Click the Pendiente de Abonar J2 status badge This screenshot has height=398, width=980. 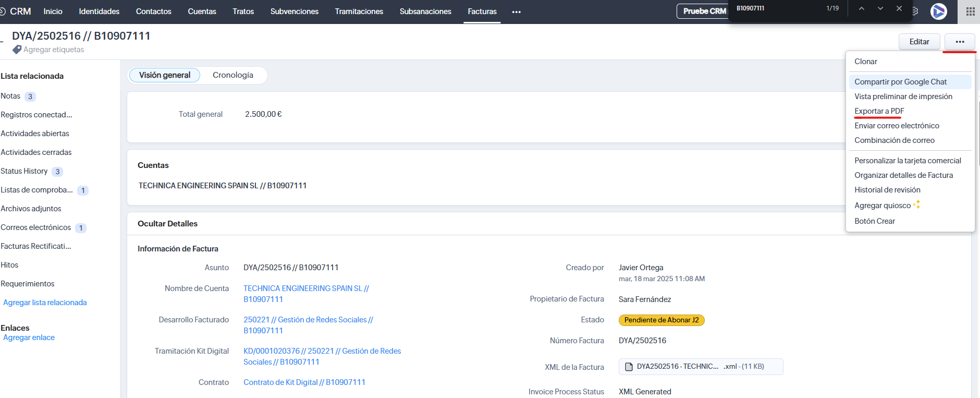661,320
